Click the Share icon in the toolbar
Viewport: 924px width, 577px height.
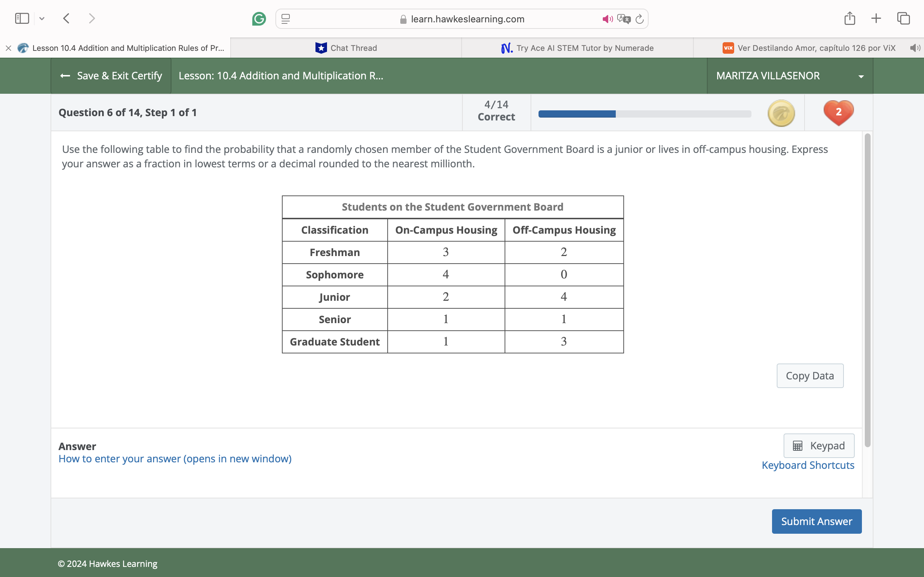click(849, 18)
